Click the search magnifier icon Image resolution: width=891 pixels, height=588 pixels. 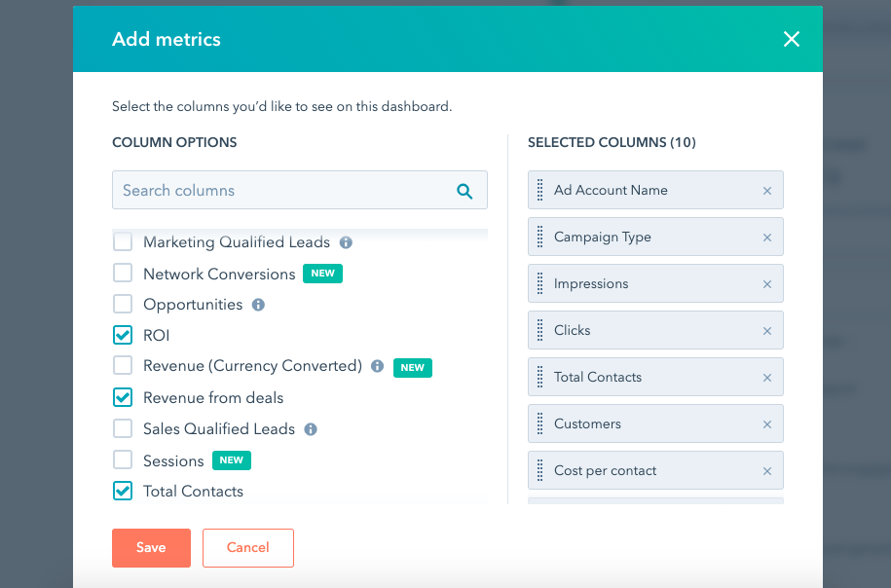[464, 191]
